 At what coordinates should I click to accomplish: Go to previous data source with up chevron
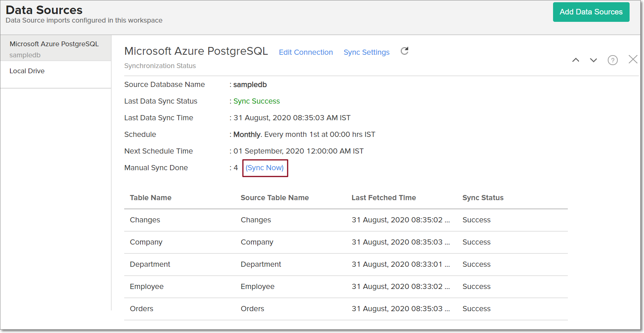[x=576, y=60]
